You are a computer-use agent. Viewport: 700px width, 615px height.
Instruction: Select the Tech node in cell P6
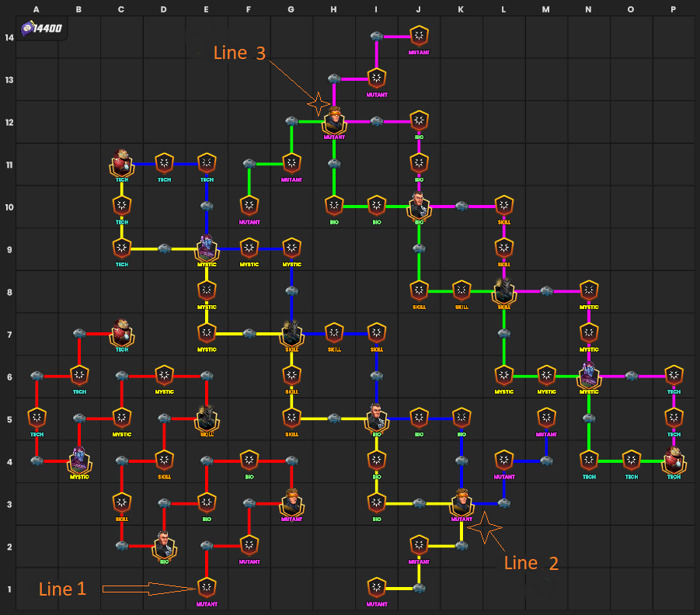[x=674, y=375]
